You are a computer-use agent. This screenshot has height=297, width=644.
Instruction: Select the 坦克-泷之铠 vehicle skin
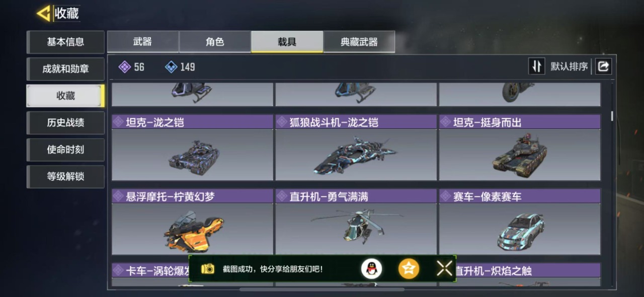click(x=192, y=148)
